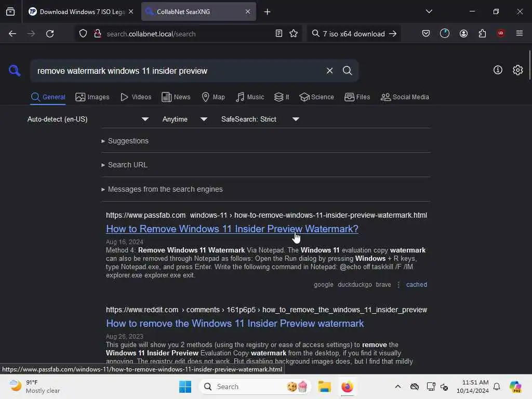Expand Messages from the search engines
Screen dimensions: 532x399
click(x=162, y=189)
